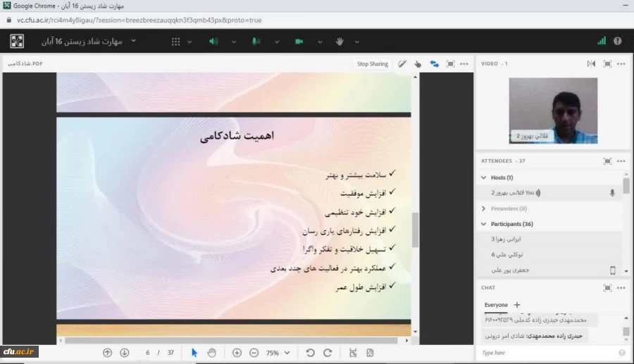
Task: Open Attendees pod options menu
Action: [621, 161]
